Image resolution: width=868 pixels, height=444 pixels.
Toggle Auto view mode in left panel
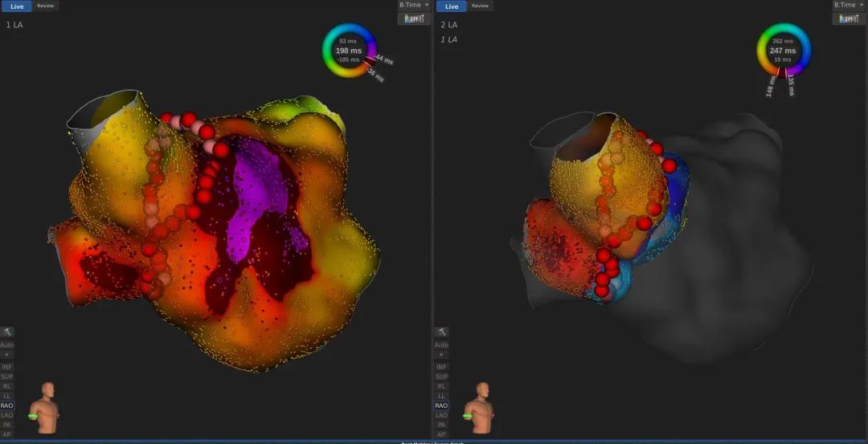pos(7,344)
